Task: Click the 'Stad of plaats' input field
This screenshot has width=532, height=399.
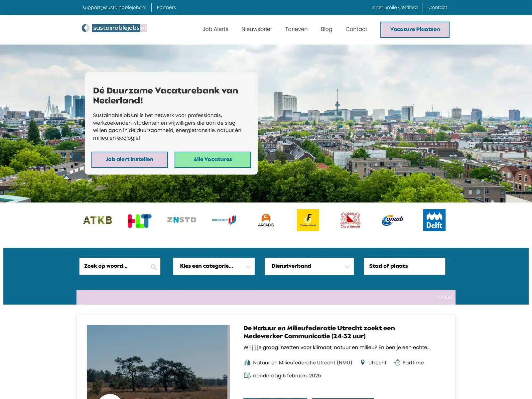Action: coord(405,266)
